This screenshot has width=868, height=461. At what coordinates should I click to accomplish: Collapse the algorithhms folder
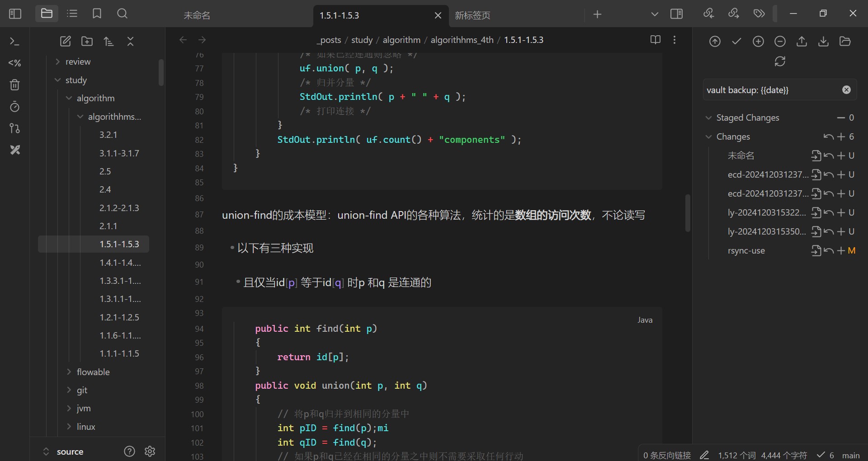coord(114,117)
